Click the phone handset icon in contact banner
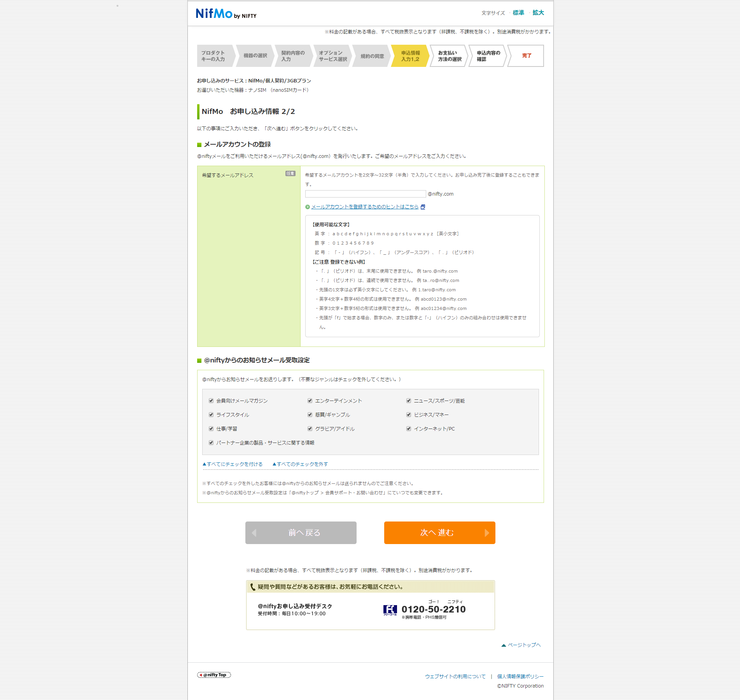 click(253, 587)
